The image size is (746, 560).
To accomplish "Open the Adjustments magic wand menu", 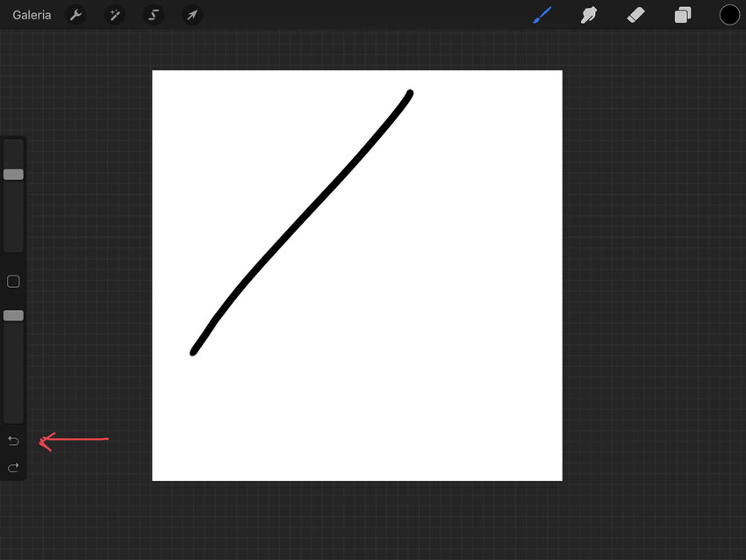I will click(115, 15).
